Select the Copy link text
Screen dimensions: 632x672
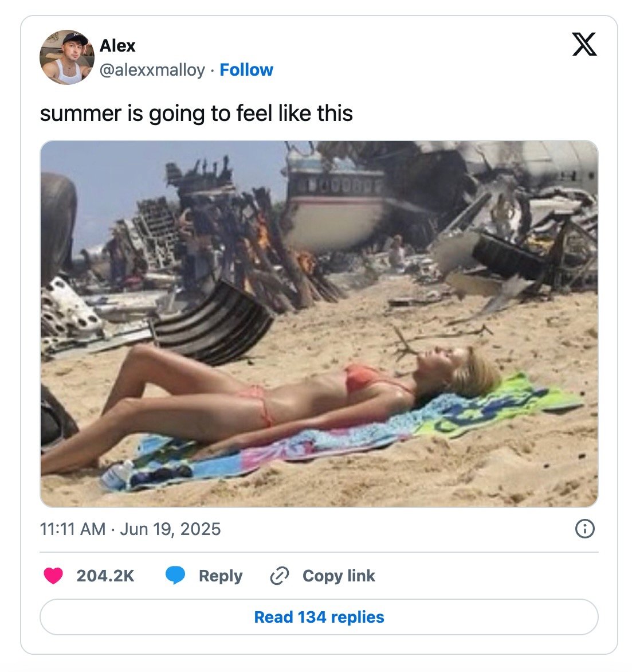[x=339, y=576]
